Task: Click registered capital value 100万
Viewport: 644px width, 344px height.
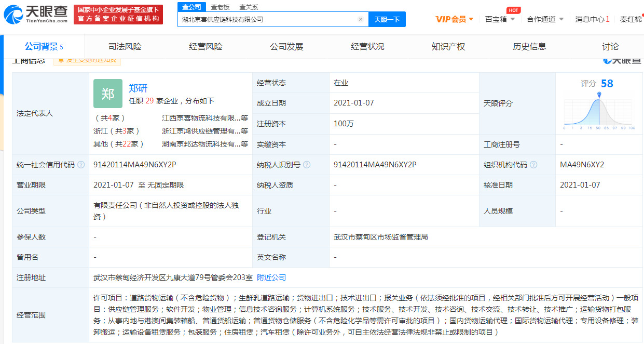Action: pyautogui.click(x=344, y=124)
